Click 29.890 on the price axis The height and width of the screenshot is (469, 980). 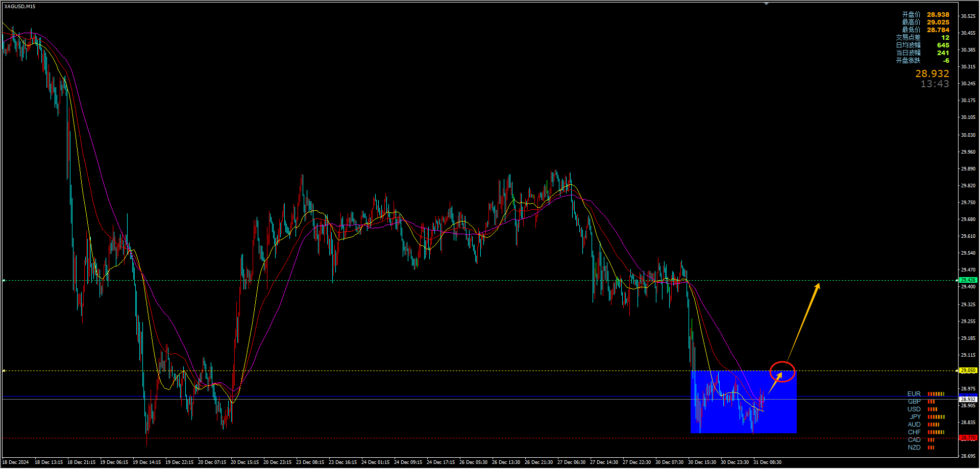pyautogui.click(x=968, y=169)
